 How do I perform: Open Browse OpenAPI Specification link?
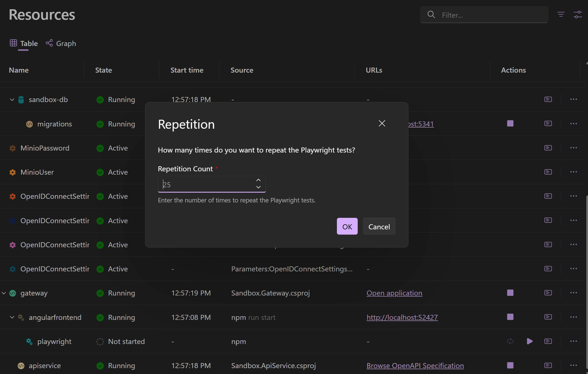(415, 366)
